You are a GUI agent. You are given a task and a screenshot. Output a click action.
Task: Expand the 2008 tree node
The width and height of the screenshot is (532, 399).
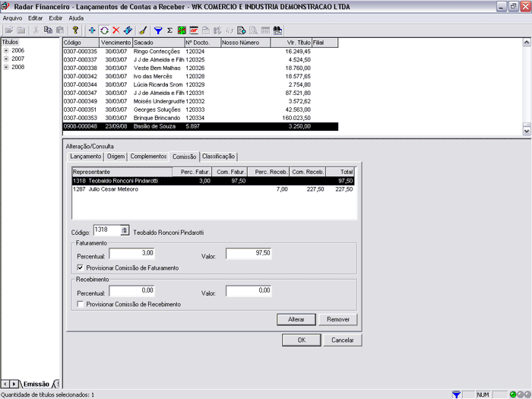[6, 67]
